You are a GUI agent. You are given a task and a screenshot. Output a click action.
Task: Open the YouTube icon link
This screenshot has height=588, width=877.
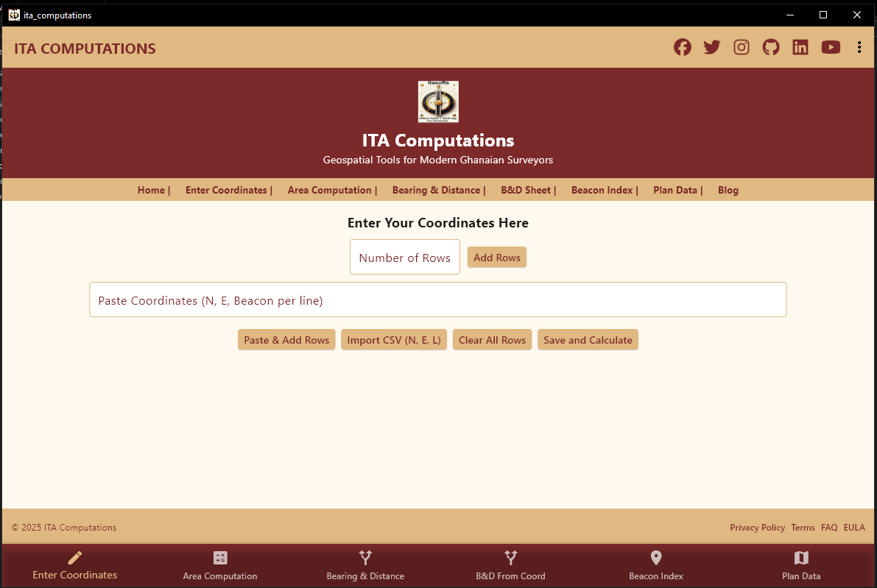pyautogui.click(x=831, y=47)
